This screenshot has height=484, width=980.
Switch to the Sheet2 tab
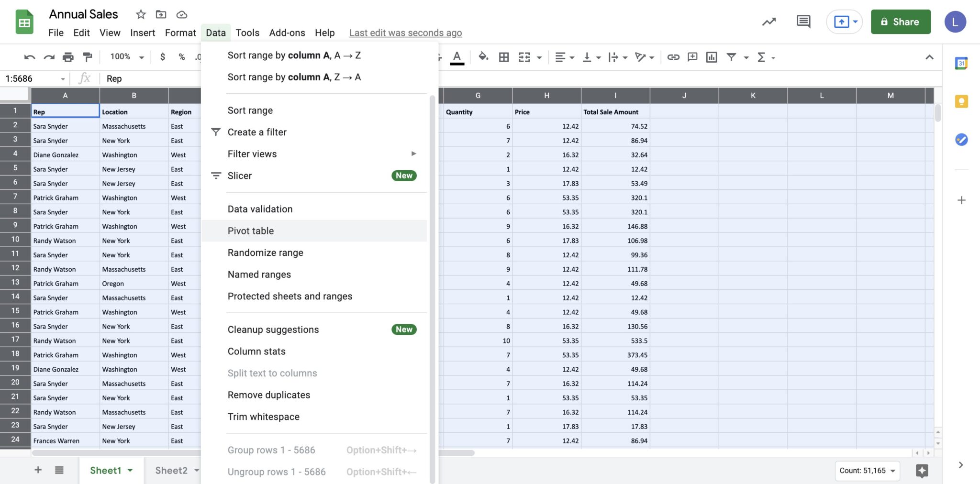point(171,470)
